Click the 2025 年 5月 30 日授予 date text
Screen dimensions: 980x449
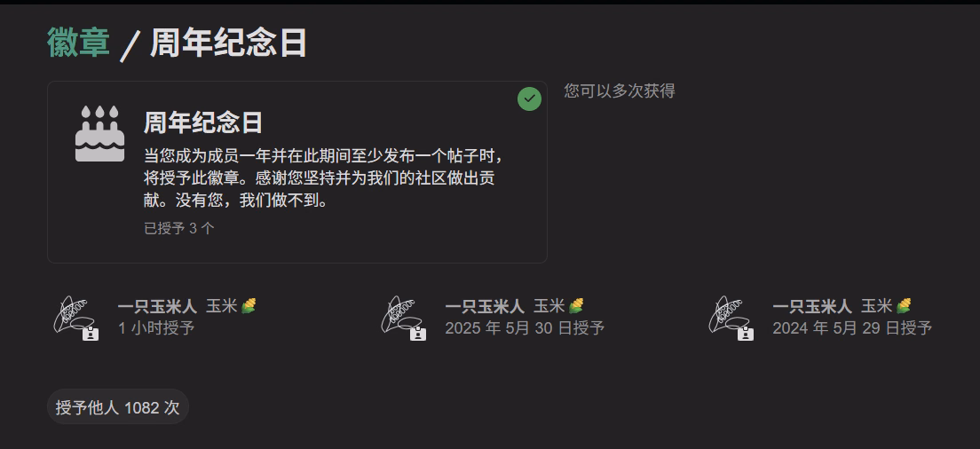tap(525, 327)
